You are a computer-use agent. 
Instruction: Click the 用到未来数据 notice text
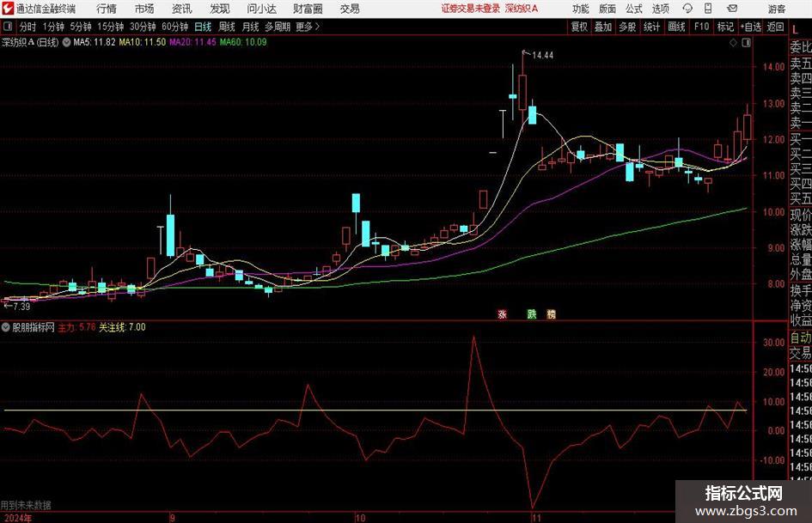pos(26,505)
